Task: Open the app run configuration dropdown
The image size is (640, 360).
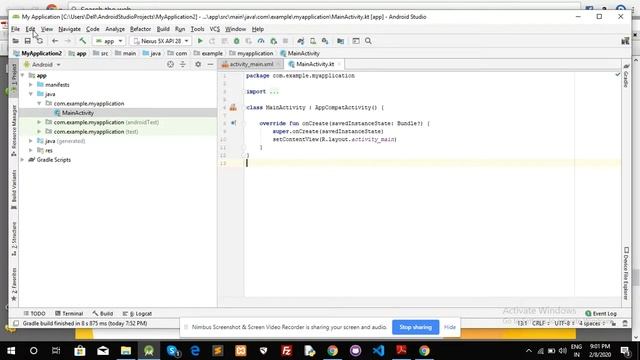Action: [x=109, y=41]
